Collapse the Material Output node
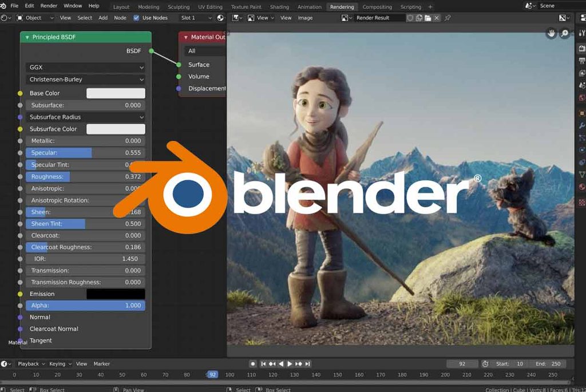The height and width of the screenshot is (392, 586). [186, 37]
